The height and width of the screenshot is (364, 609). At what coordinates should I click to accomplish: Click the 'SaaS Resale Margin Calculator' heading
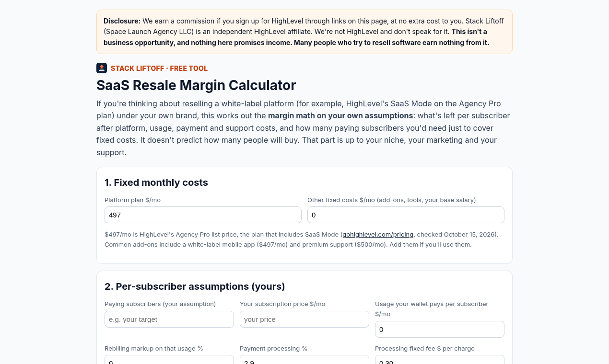196,85
